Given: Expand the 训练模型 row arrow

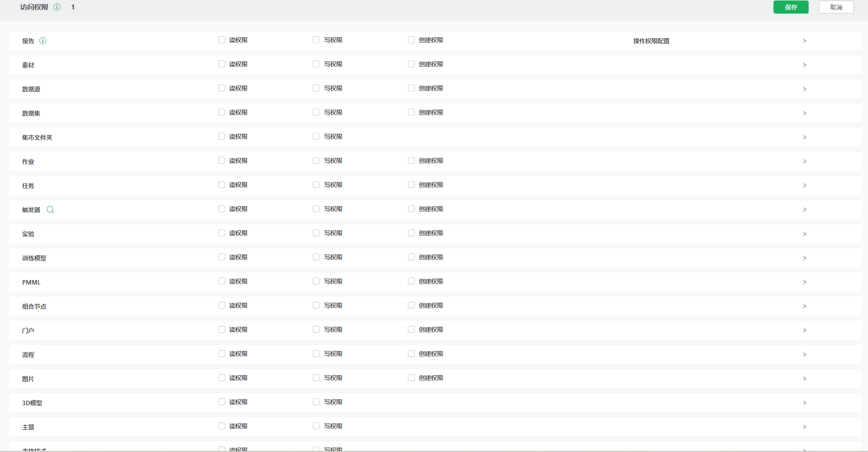Looking at the screenshot, I should 805,258.
